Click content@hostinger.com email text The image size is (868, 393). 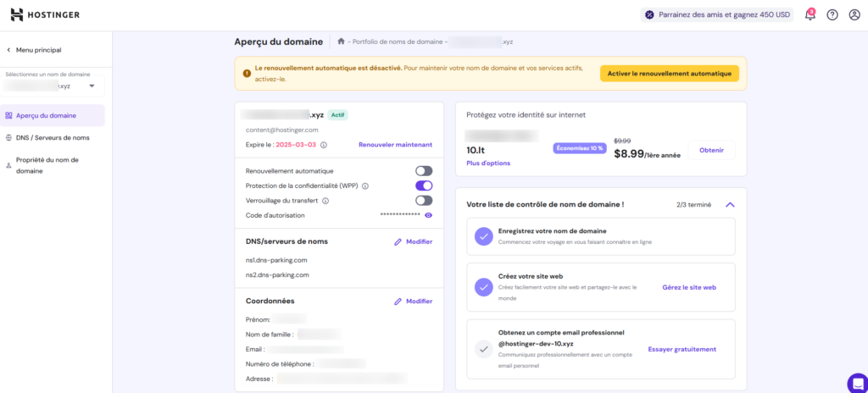pyautogui.click(x=281, y=130)
